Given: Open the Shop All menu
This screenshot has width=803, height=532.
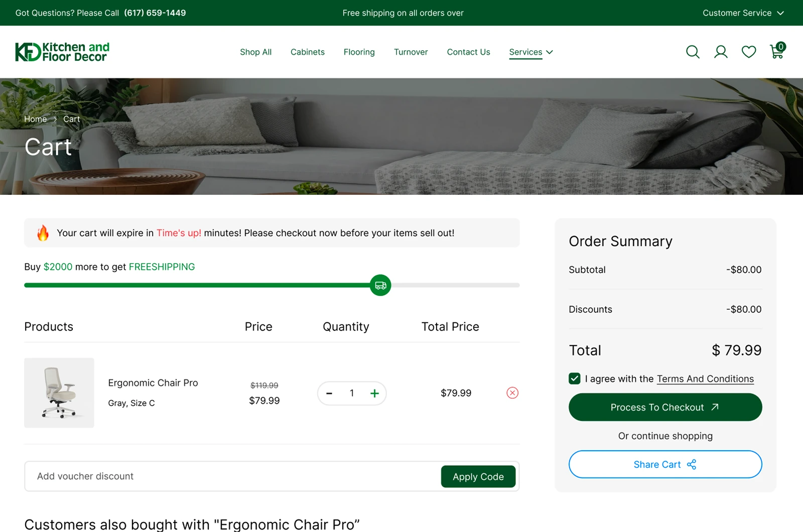Looking at the screenshot, I should coord(255,52).
